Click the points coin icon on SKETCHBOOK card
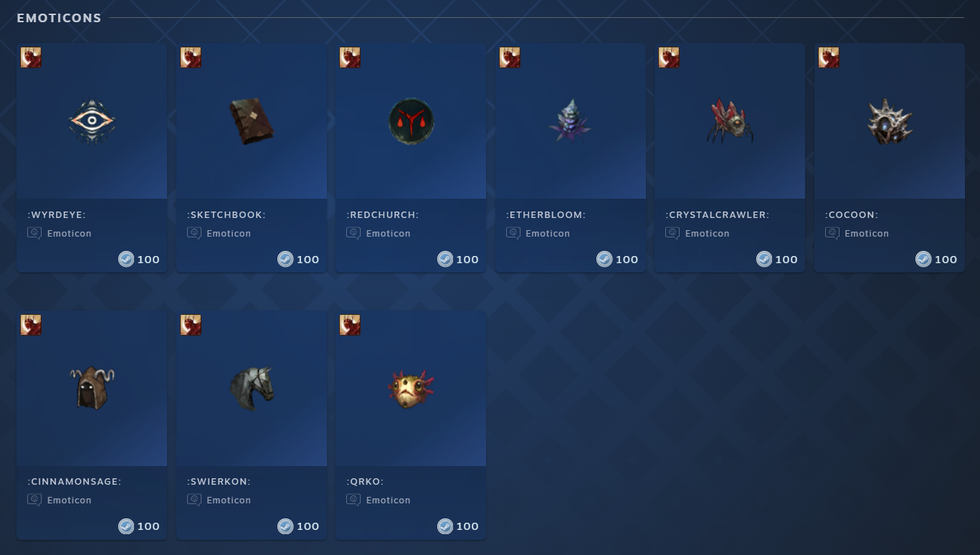Image resolution: width=980 pixels, height=555 pixels. click(x=285, y=260)
